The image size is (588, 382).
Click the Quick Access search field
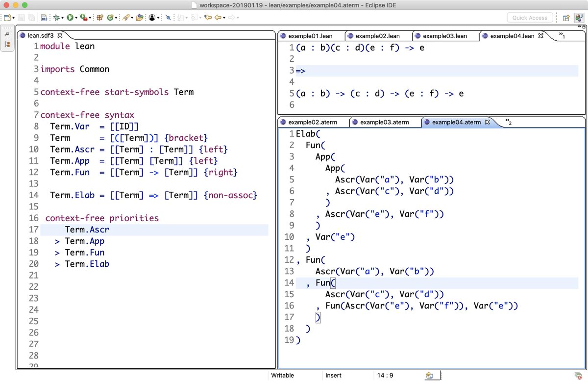pyautogui.click(x=530, y=18)
